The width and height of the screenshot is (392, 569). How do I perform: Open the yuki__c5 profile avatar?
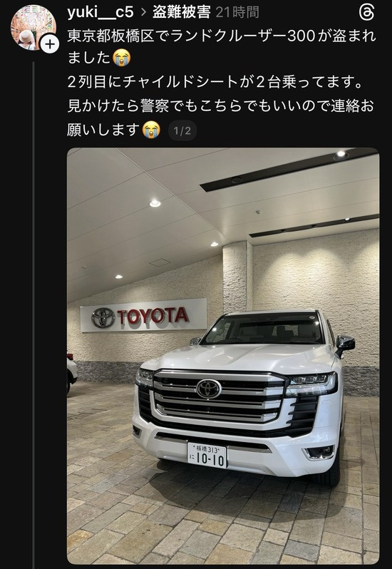click(33, 28)
